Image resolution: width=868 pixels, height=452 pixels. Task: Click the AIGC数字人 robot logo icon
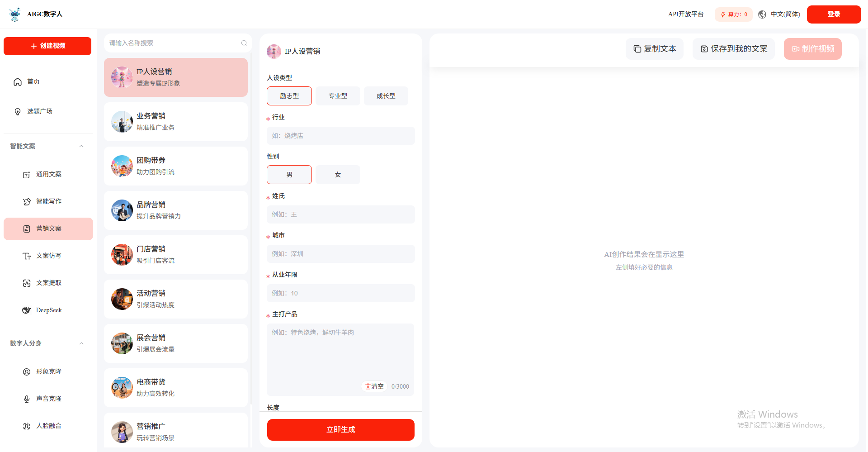click(15, 14)
